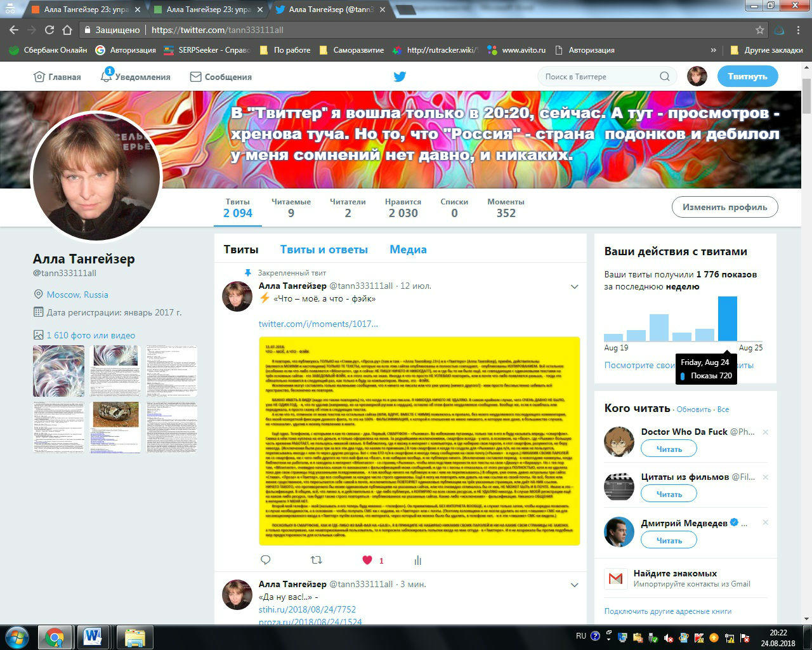Open www.avito.ru bookmark
The image size is (812, 650).
pyautogui.click(x=516, y=50)
